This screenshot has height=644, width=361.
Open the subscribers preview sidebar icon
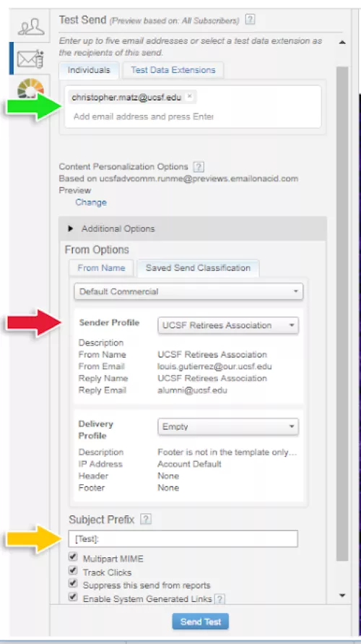(31, 27)
